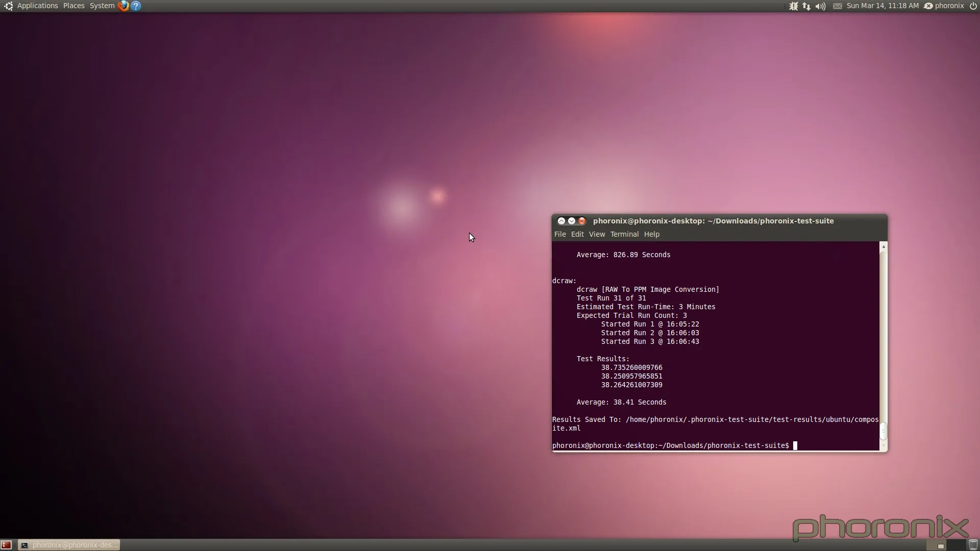Open the Applications menu
The height and width of the screenshot is (551, 980).
38,6
